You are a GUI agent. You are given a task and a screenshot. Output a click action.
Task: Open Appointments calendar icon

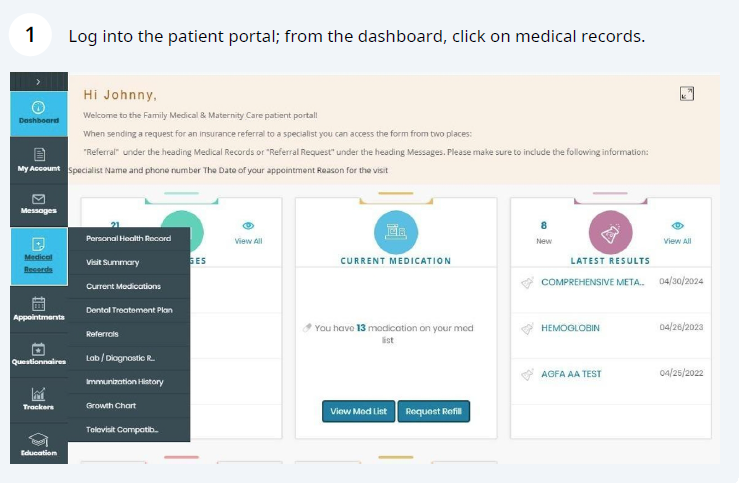pyautogui.click(x=38, y=304)
